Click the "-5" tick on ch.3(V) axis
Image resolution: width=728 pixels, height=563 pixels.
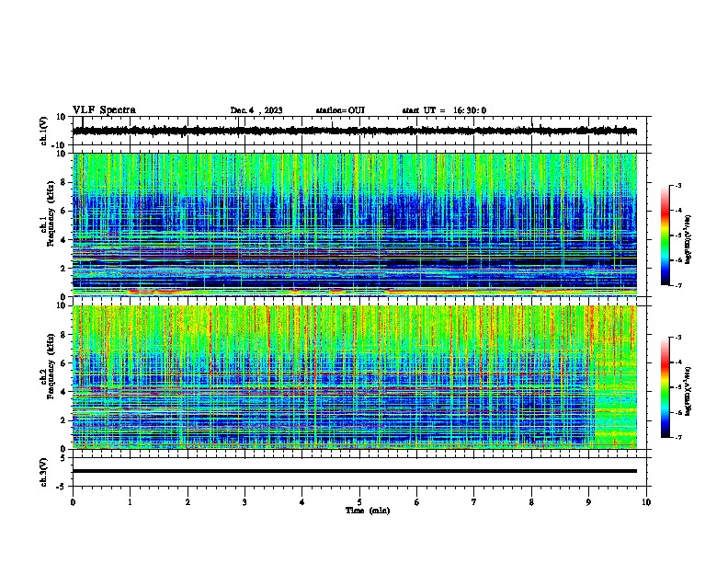click(62, 487)
